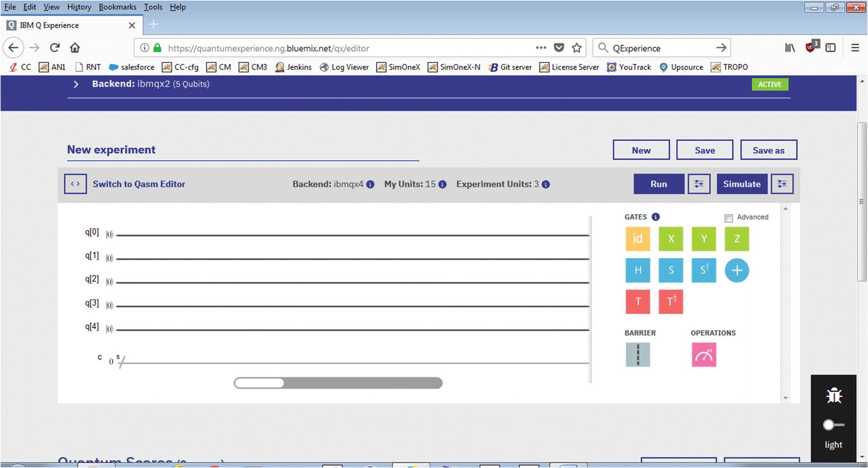Click the ACTIVE status badge

pyautogui.click(x=770, y=84)
